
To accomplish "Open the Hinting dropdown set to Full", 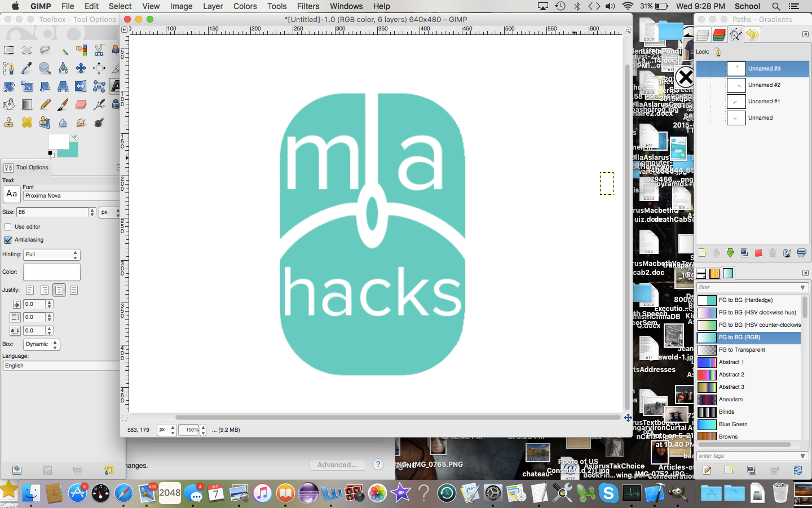I will click(52, 255).
